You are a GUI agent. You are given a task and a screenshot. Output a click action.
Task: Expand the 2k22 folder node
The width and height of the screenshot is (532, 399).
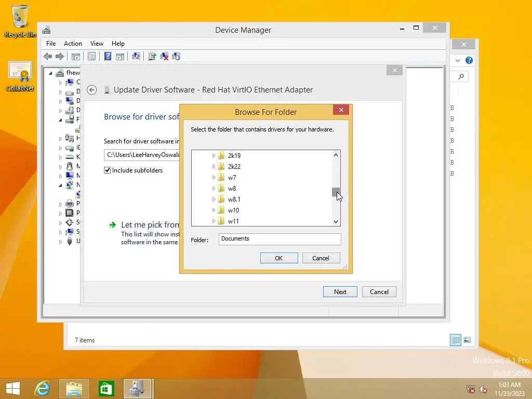[214, 166]
